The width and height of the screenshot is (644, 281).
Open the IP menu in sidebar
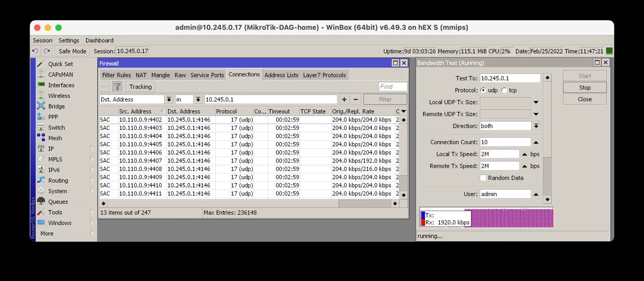(51, 148)
